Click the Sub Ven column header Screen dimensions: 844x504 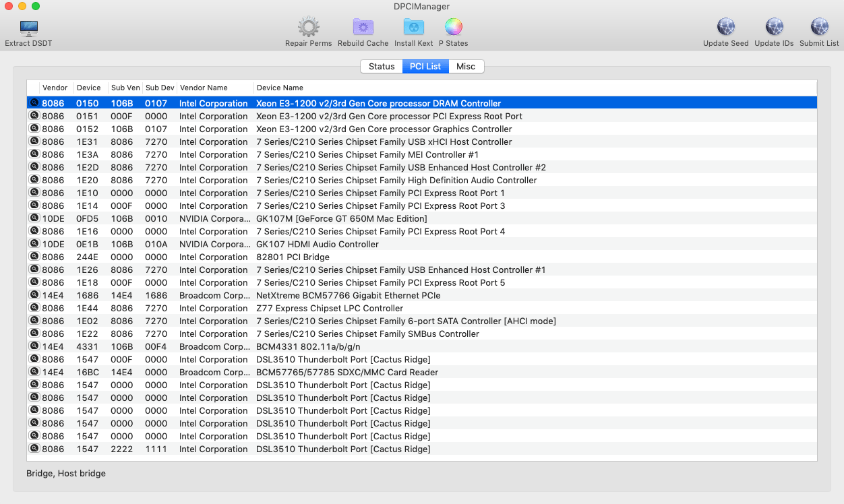(x=125, y=88)
